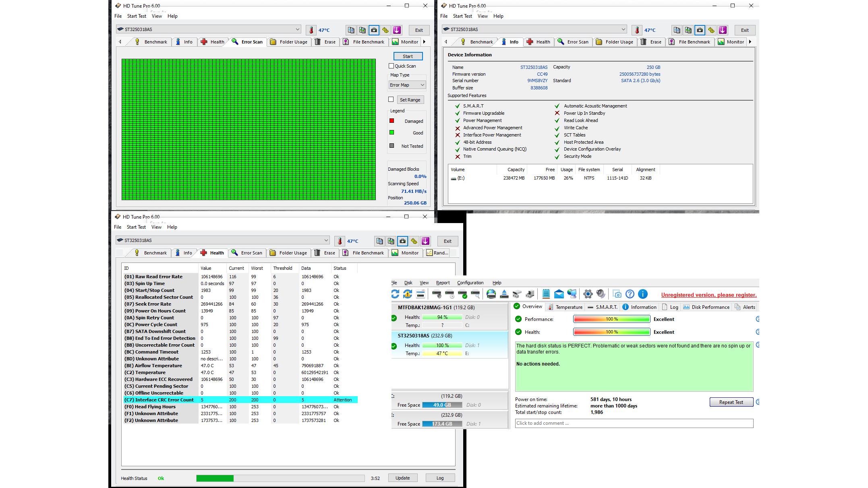Click the Threshold column header in the Health table
This screenshot has height=488, width=868.
284,268
